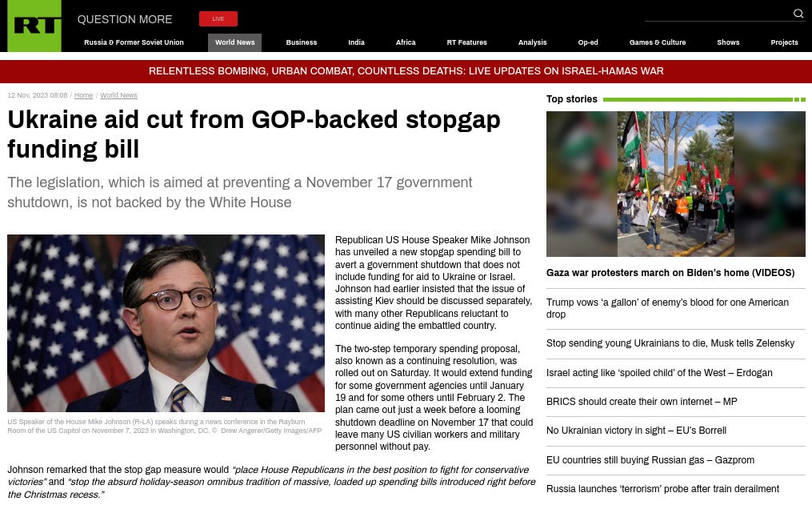Click the search magnifier icon
Viewport: 812px width, 509px height.
click(798, 14)
